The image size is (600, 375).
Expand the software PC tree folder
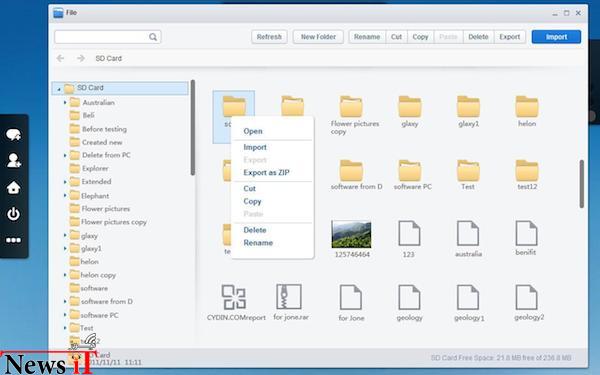pyautogui.click(x=65, y=315)
